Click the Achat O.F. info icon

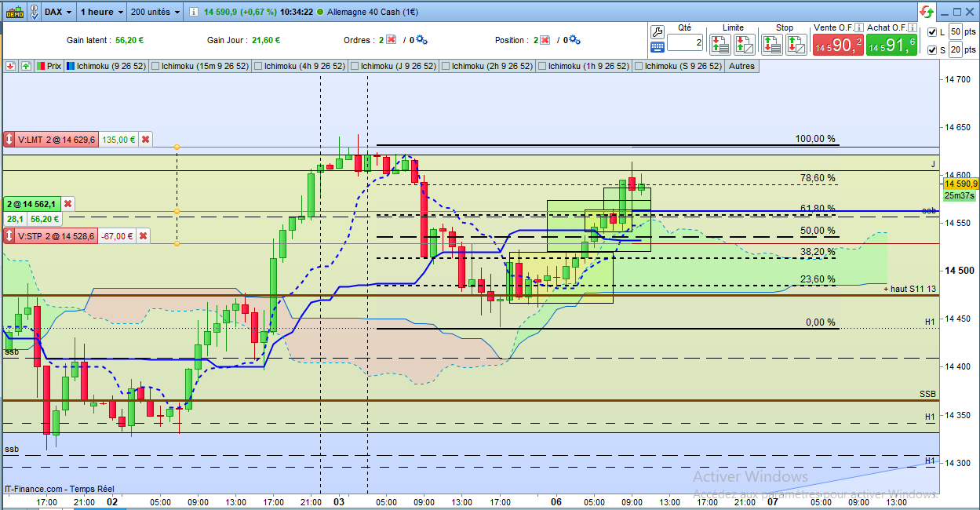tap(912, 27)
